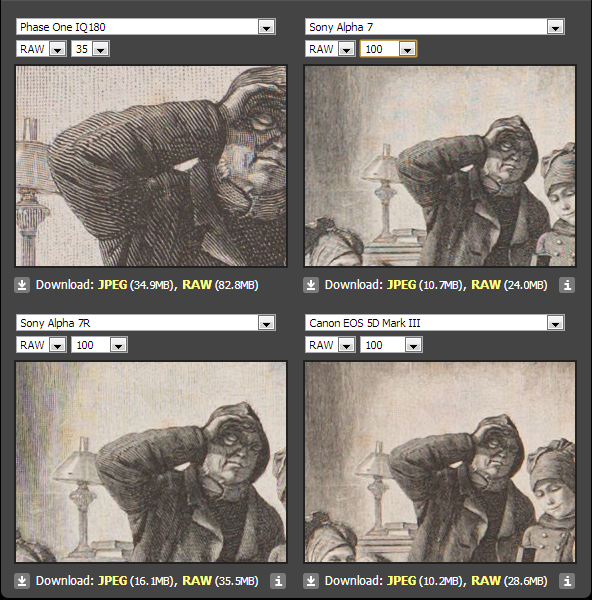Click download icon under Sony Alpha 7R image
The height and width of the screenshot is (600, 592).
[22, 581]
